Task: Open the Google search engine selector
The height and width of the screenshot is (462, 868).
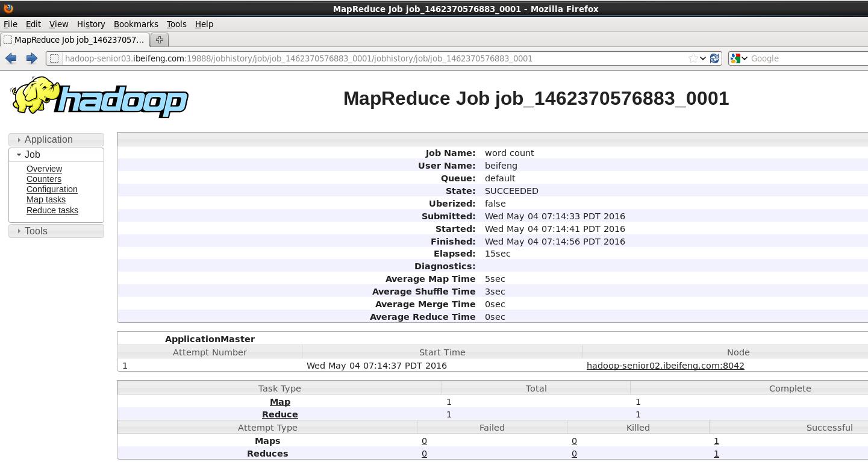Action: point(738,58)
